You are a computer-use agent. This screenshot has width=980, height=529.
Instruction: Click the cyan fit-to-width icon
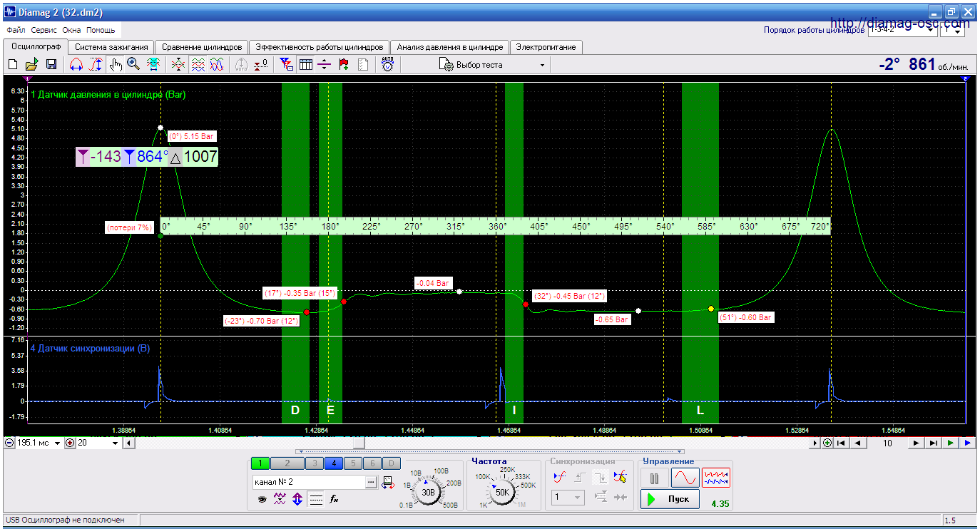point(153,64)
